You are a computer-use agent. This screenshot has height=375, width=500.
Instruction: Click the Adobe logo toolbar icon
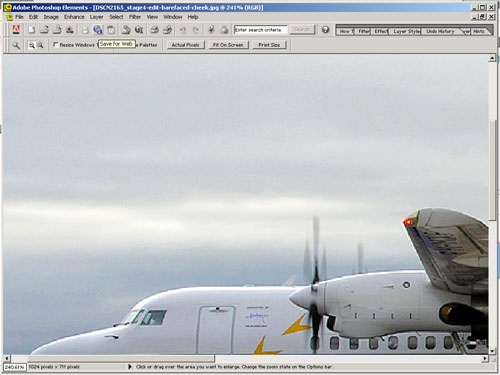[x=16, y=30]
